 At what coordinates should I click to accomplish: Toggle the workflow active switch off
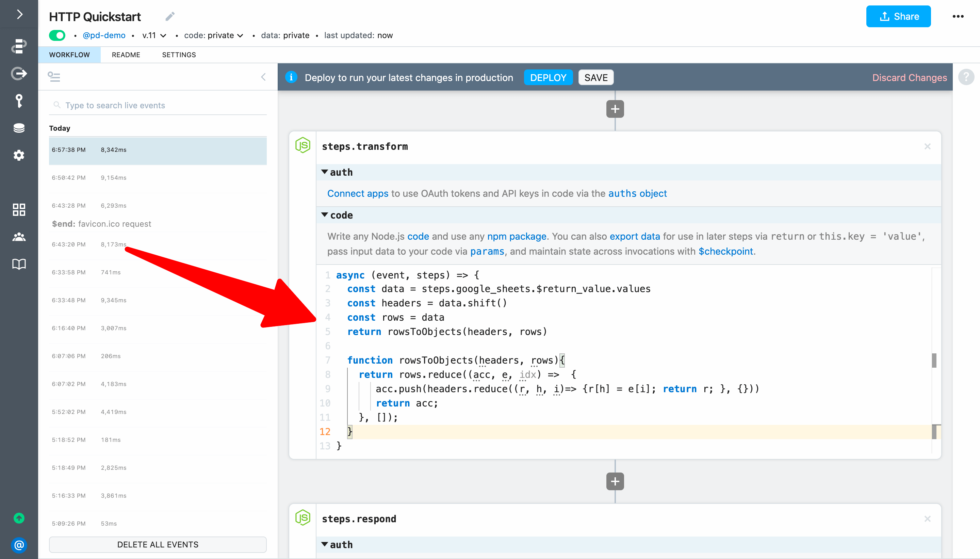[x=57, y=35]
